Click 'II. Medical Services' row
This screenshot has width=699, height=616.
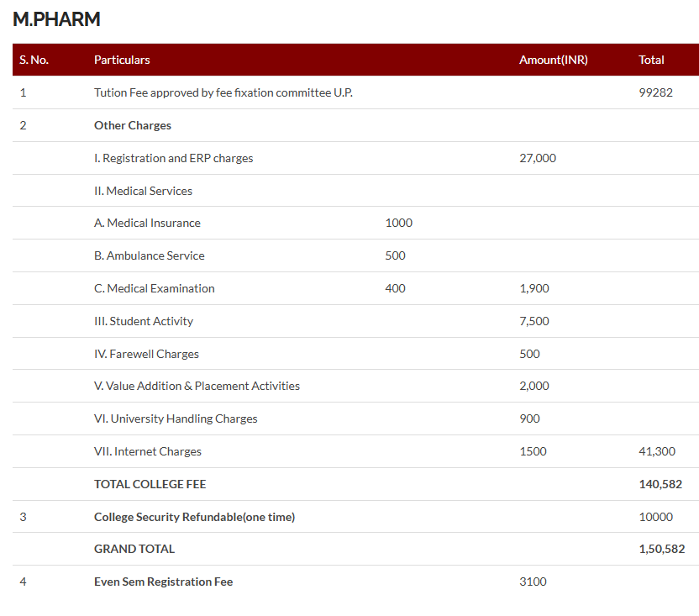pyautogui.click(x=143, y=191)
